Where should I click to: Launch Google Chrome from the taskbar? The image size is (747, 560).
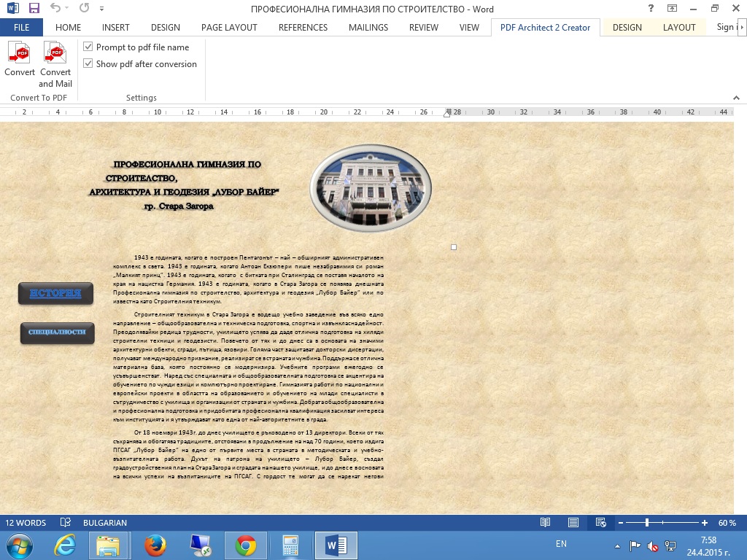[x=245, y=545]
